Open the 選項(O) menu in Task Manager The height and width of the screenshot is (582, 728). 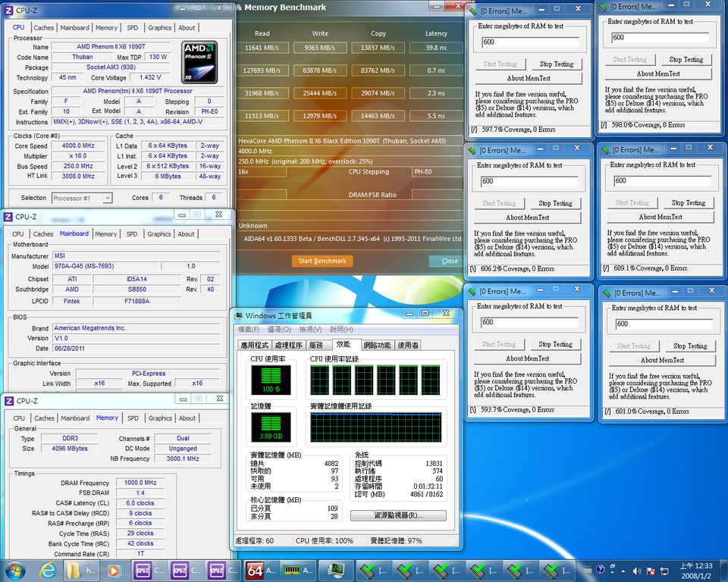click(279, 330)
